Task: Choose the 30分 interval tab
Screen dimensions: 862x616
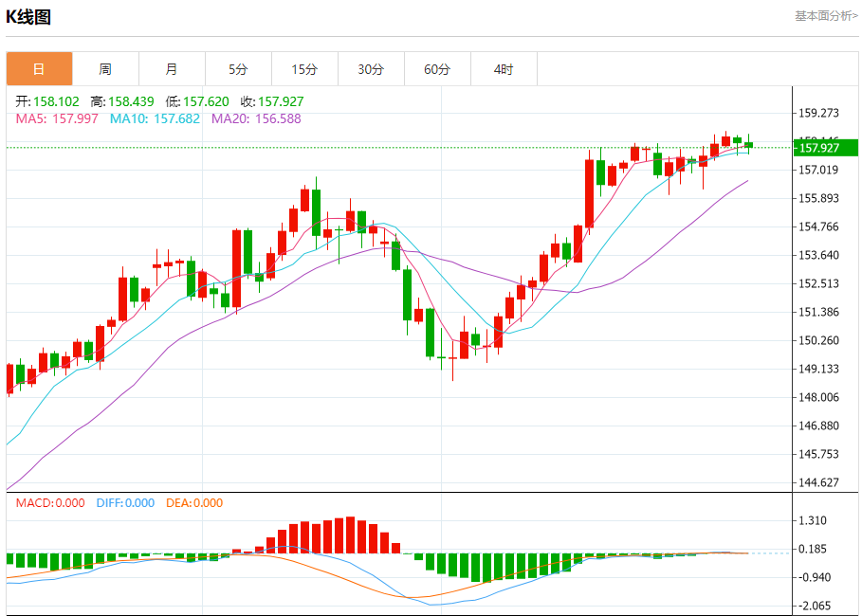Action: 371,69
